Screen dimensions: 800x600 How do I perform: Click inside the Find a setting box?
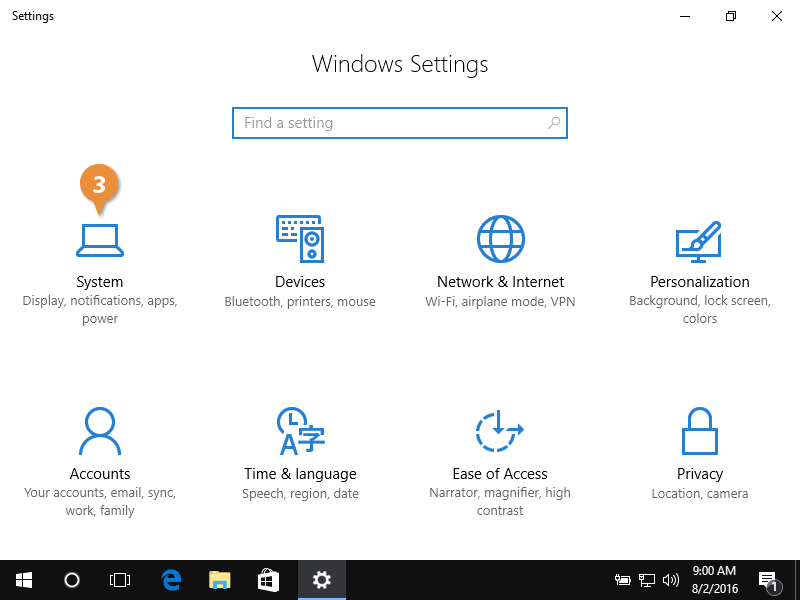390,123
